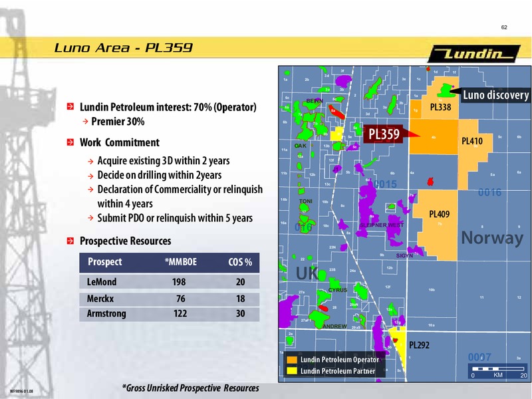
Task: Click the PL409 label on the map
Action: tap(439, 214)
